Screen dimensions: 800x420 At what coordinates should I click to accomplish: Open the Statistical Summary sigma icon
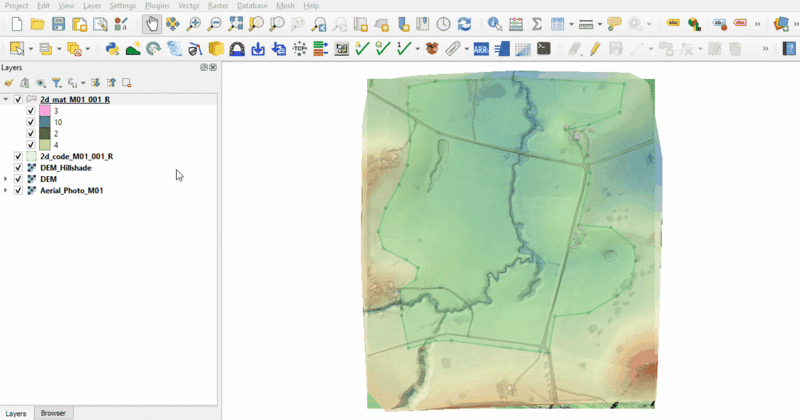click(537, 24)
